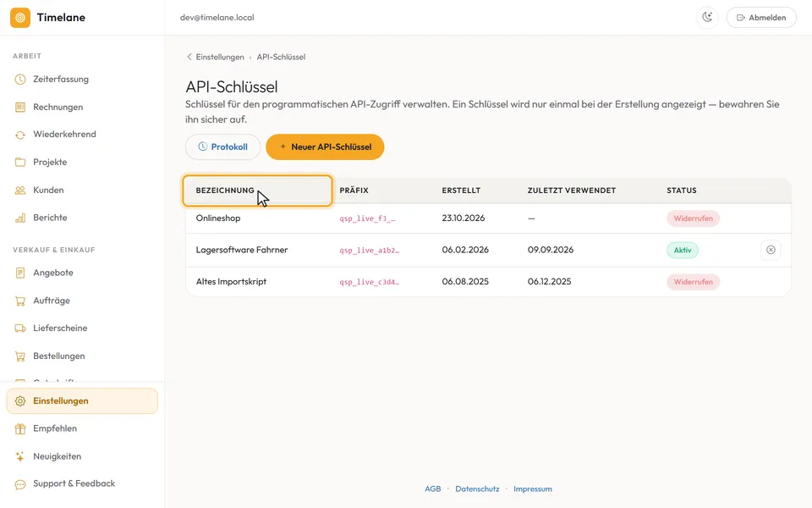Image resolution: width=812 pixels, height=508 pixels.
Task: Open the Protokoll log button
Action: click(222, 147)
